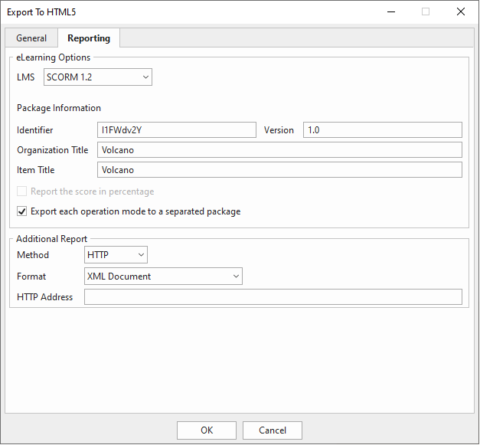Click the Cancel button
480x445 pixels.
tap(272, 430)
